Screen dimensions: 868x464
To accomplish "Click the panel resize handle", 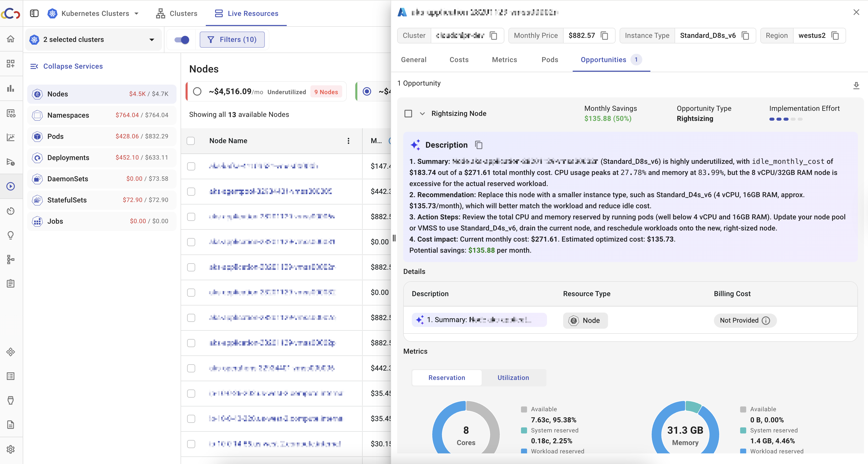I will (x=394, y=238).
